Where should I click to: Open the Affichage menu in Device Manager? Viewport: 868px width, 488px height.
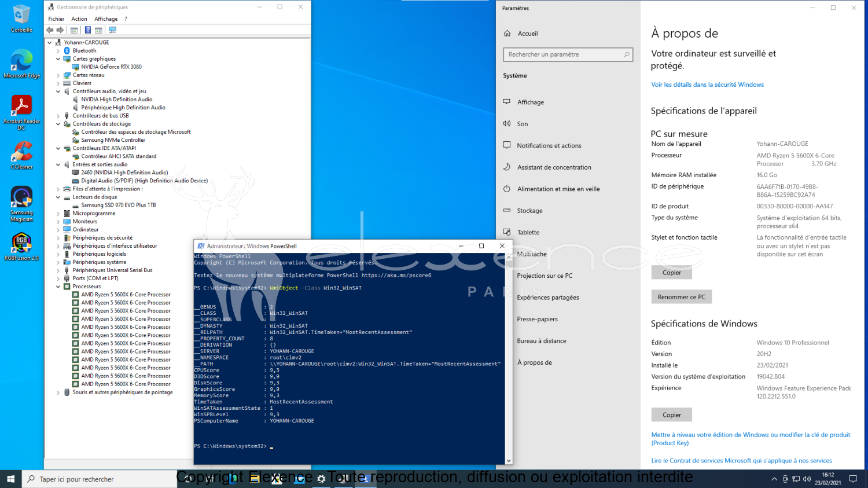pos(106,19)
